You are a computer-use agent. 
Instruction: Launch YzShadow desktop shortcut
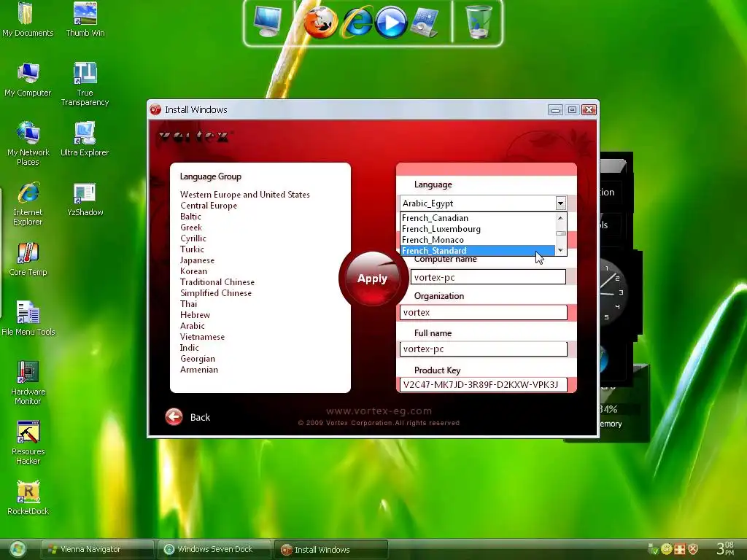tap(85, 199)
